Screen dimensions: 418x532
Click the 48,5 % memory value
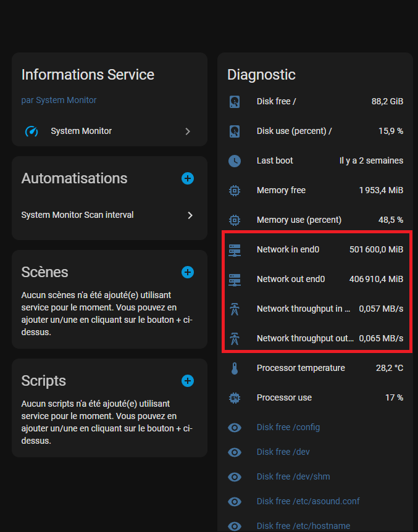[391, 220]
